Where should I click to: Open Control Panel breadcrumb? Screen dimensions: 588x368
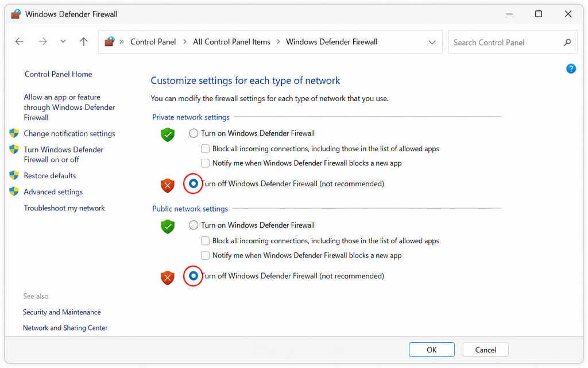click(153, 42)
